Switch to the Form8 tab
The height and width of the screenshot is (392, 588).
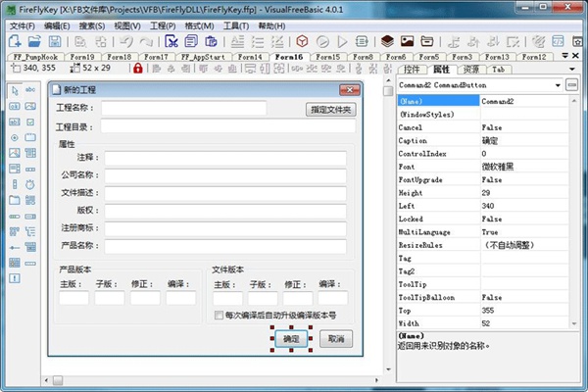363,57
